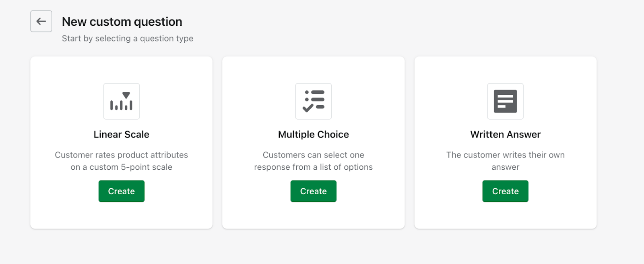The width and height of the screenshot is (644, 264).
Task: Click the 'Linear Scale' card title
Action: (x=122, y=135)
